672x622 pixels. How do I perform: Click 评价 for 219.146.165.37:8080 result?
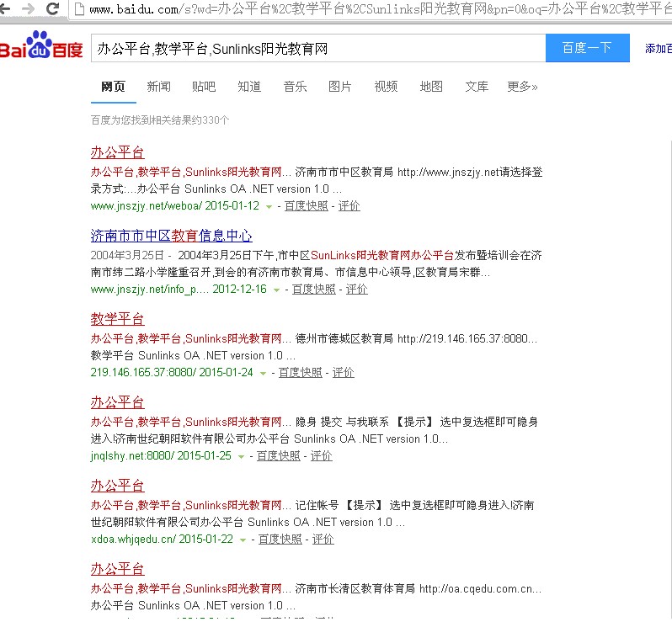click(344, 373)
